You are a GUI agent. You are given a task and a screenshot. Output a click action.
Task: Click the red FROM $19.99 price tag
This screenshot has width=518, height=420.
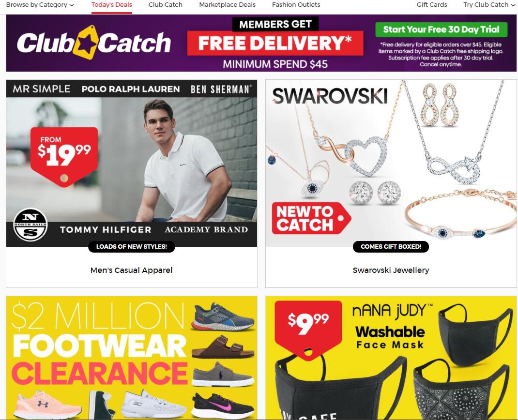point(64,156)
